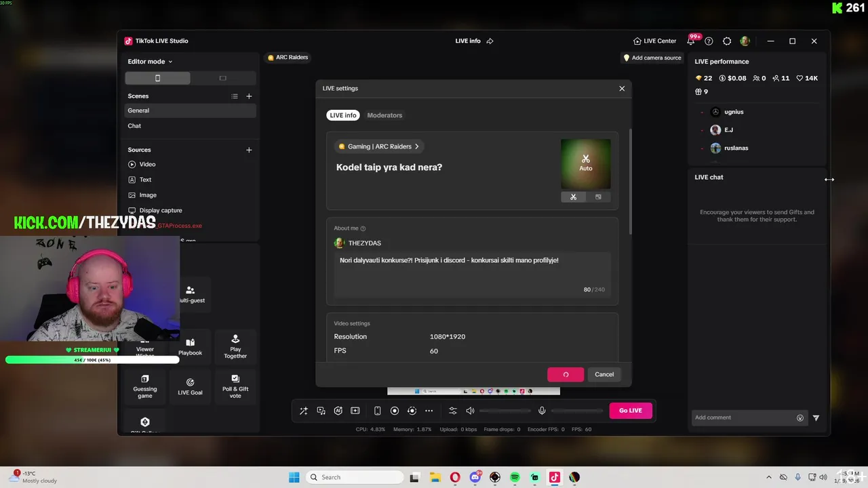Click viewer ugnius in the ranking
The image size is (868, 488).
click(734, 112)
